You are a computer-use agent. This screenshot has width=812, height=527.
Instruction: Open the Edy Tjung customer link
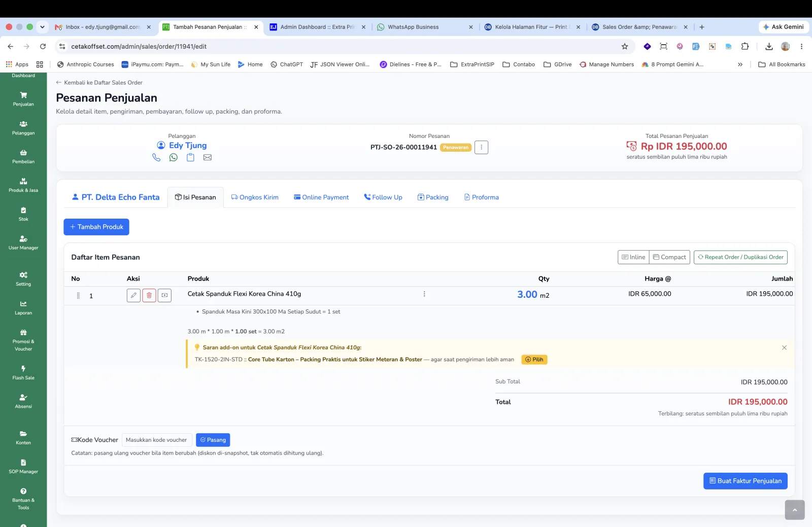point(188,146)
